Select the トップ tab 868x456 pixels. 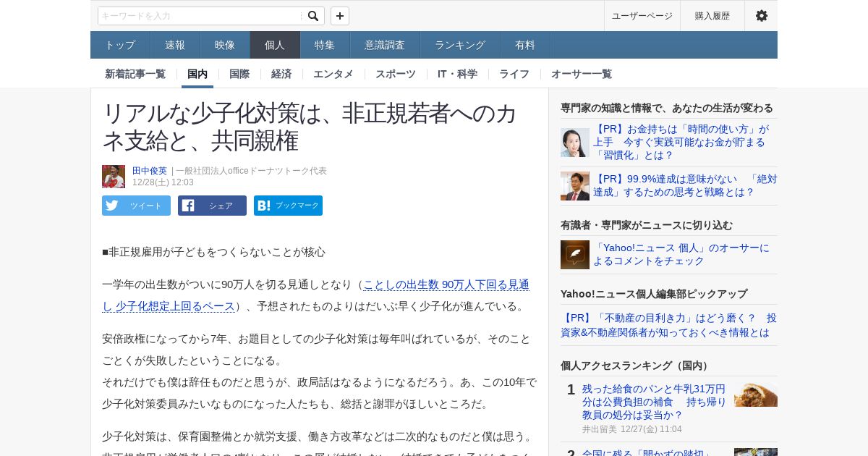pyautogui.click(x=120, y=45)
